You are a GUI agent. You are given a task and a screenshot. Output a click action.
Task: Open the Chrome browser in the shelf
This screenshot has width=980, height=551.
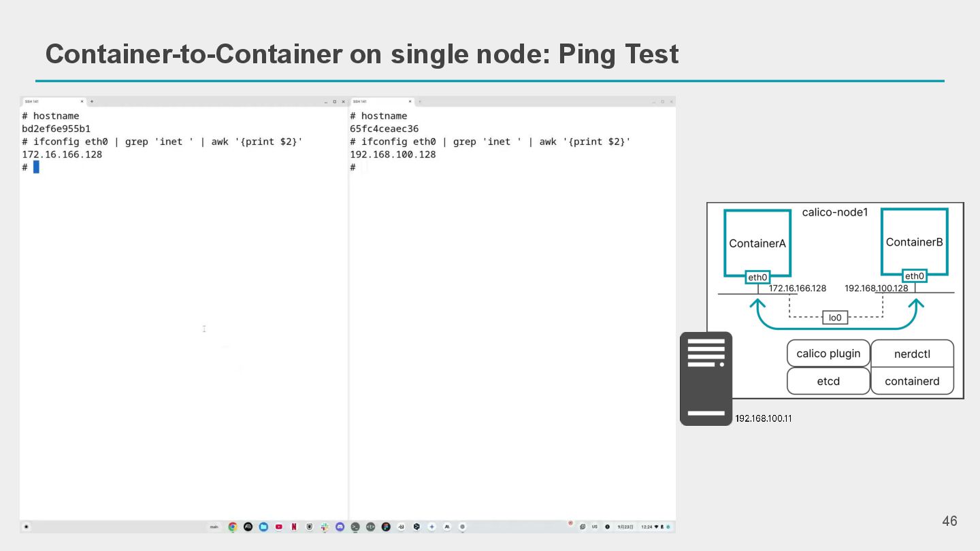pos(233,527)
